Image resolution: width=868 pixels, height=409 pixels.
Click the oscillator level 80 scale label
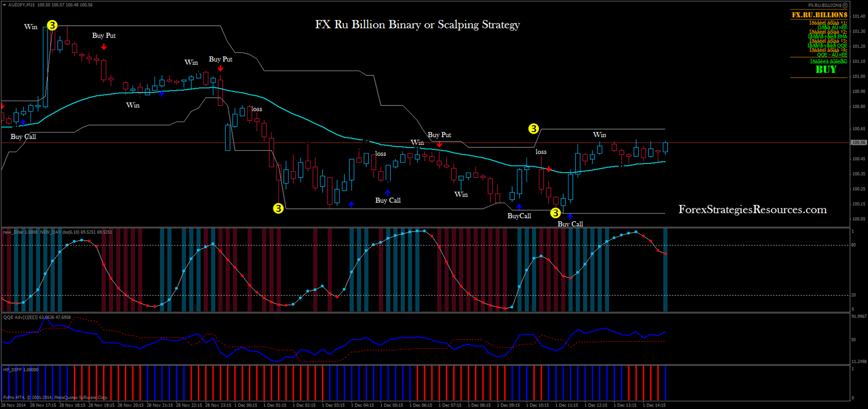[x=854, y=245]
